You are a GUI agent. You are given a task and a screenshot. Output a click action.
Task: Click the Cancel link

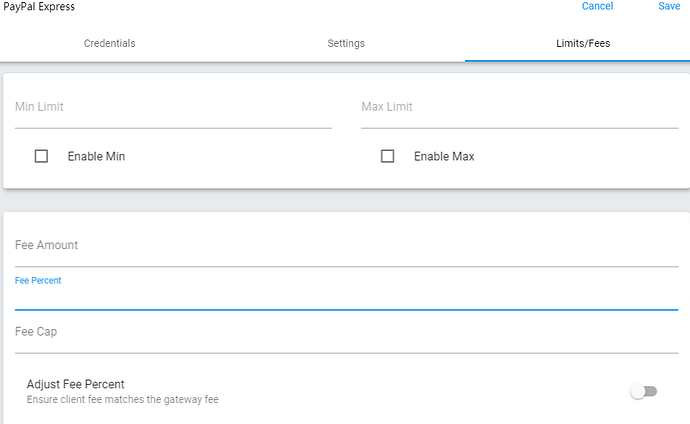pyautogui.click(x=597, y=6)
